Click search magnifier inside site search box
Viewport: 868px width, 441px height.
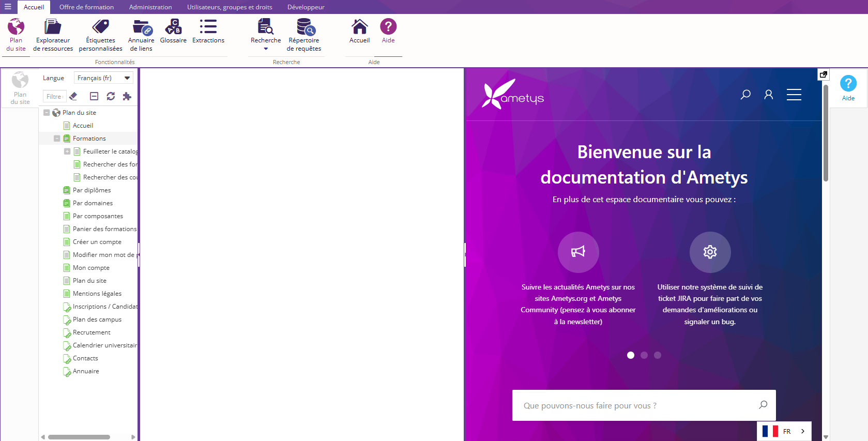[763, 405]
